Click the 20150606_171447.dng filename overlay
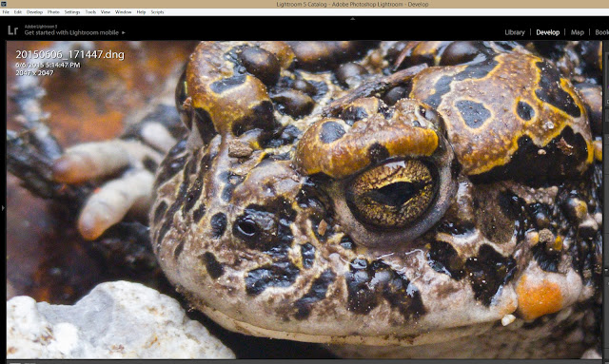 [x=69, y=55]
